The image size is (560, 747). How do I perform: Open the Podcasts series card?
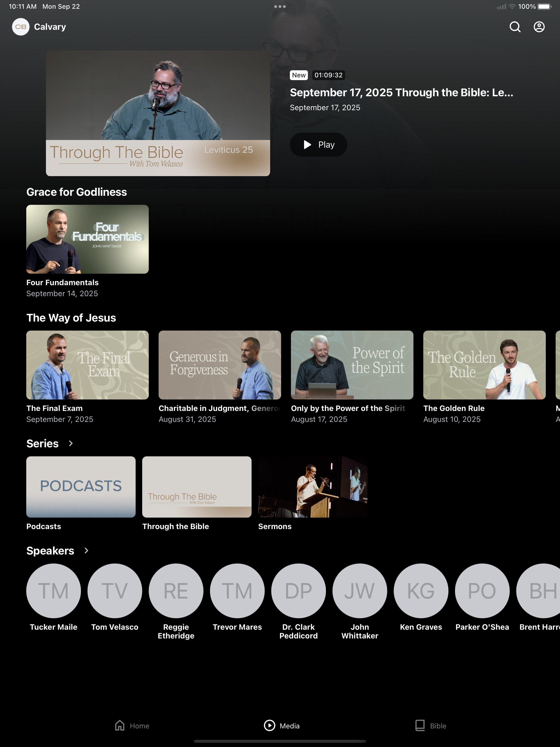click(81, 487)
